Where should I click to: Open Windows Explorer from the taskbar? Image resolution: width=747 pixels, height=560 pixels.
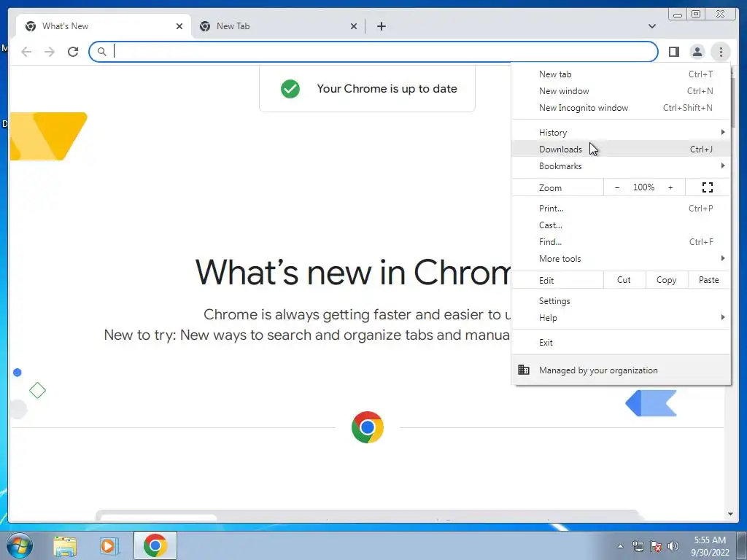tap(65, 546)
